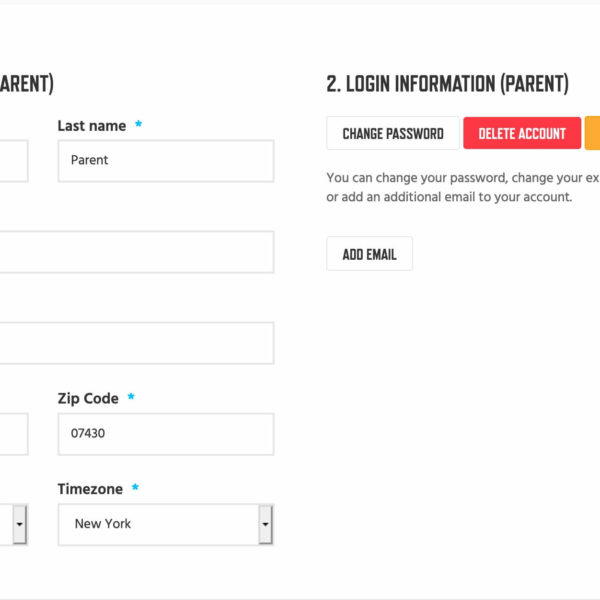
Task: Click the blue asterisk next to Timezone
Action: tap(135, 487)
